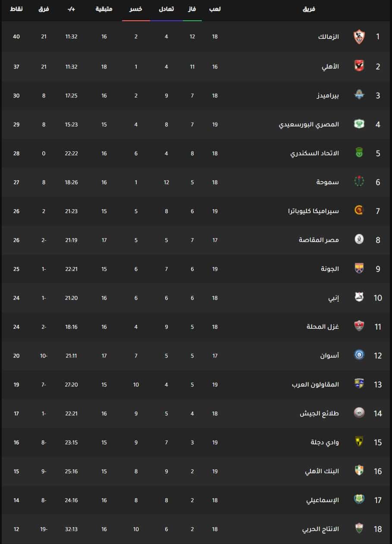This screenshot has width=392, height=544.
Task: Open the الأهلي team link
Action: (x=331, y=66)
